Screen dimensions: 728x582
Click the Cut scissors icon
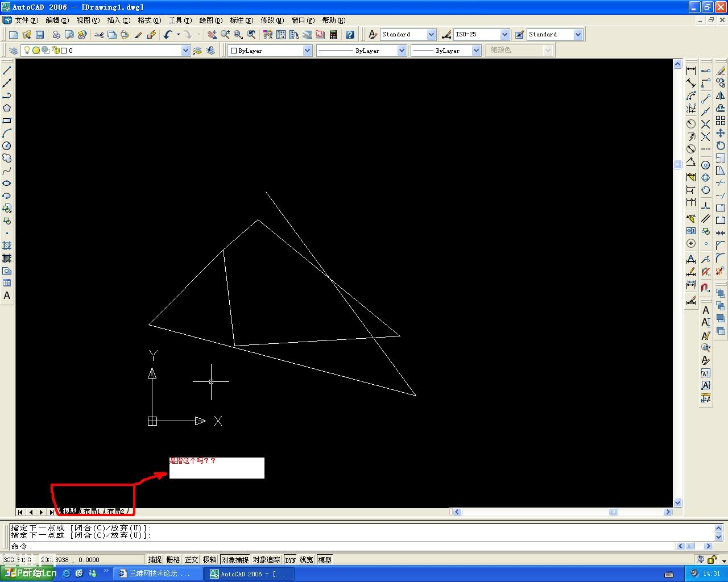100,35
